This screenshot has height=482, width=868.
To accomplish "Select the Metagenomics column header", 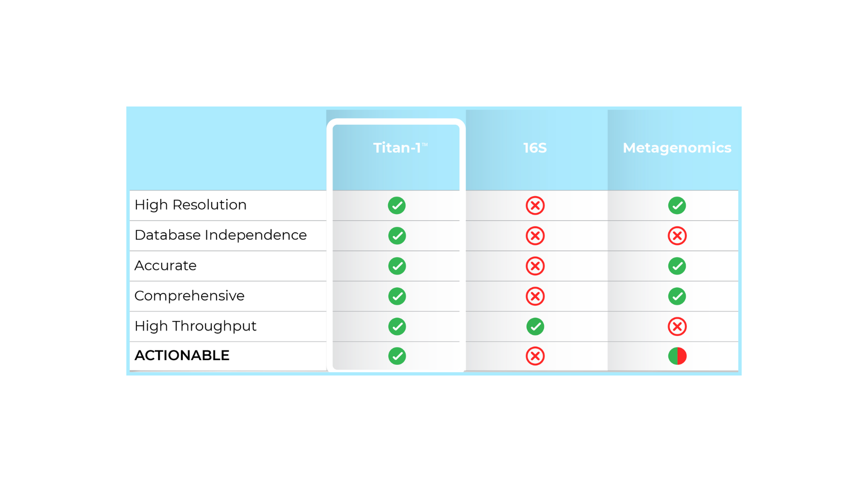I will [677, 147].
